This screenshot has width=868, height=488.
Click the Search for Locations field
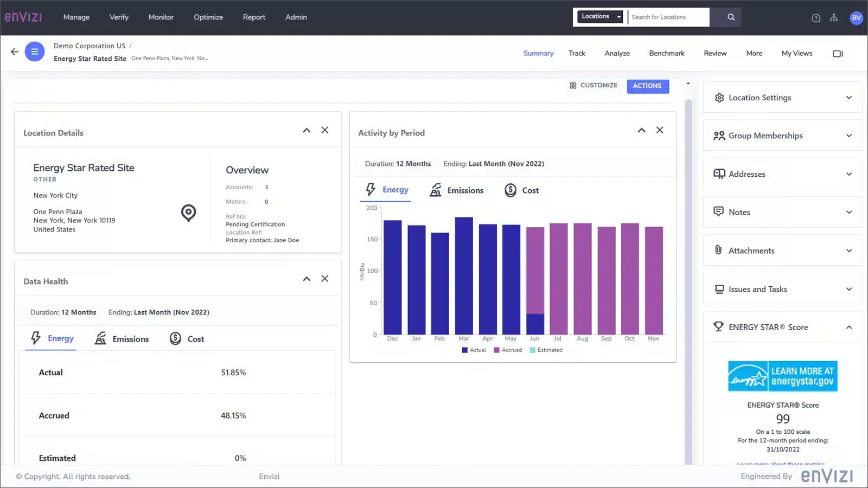coord(668,17)
